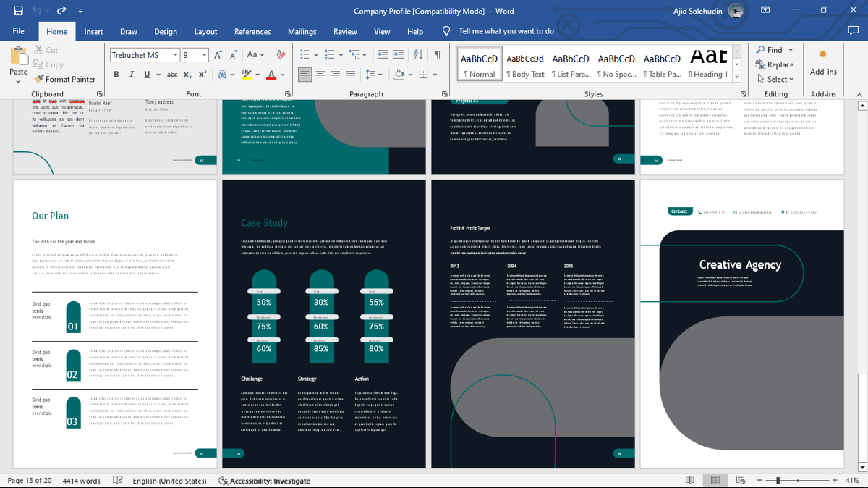Screen dimensions: 868x488
Task: Open the References ribbon tab
Action: [x=252, y=31]
